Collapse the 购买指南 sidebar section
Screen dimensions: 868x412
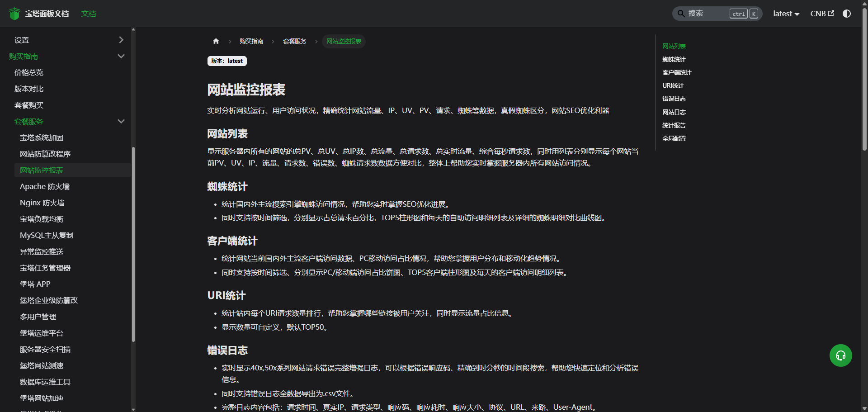(121, 56)
